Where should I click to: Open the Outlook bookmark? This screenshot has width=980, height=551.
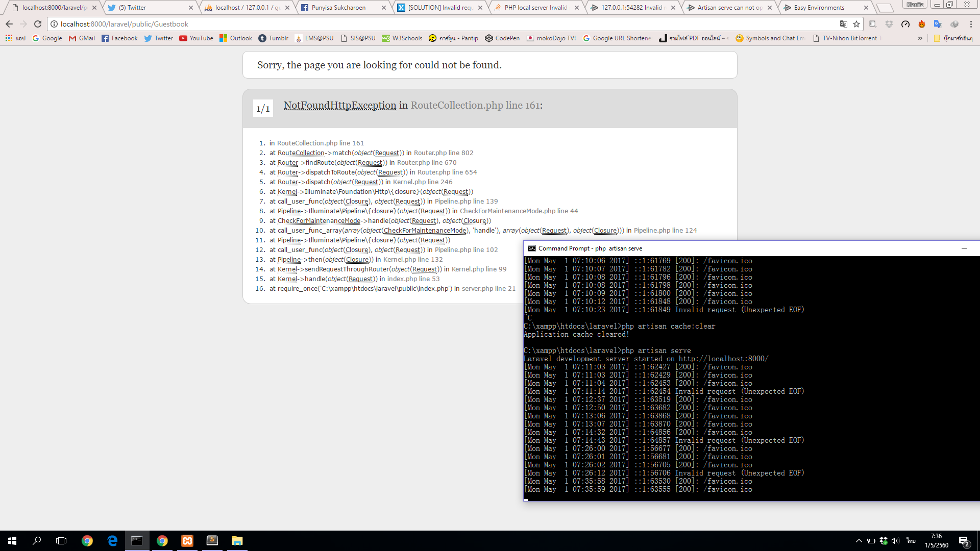click(236, 38)
